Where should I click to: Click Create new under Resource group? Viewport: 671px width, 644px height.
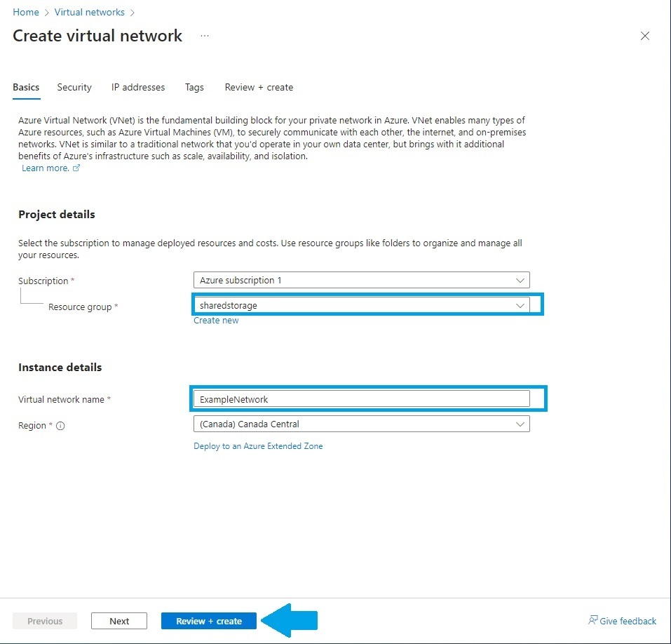pyautogui.click(x=216, y=320)
